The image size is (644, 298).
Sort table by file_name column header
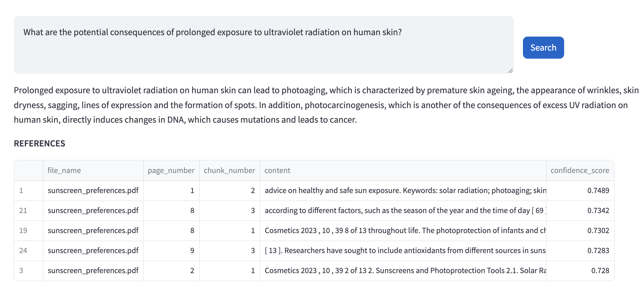(93, 170)
